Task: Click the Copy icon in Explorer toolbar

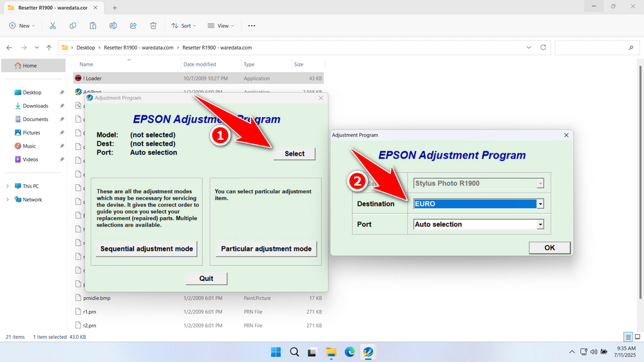Action: pos(73,26)
